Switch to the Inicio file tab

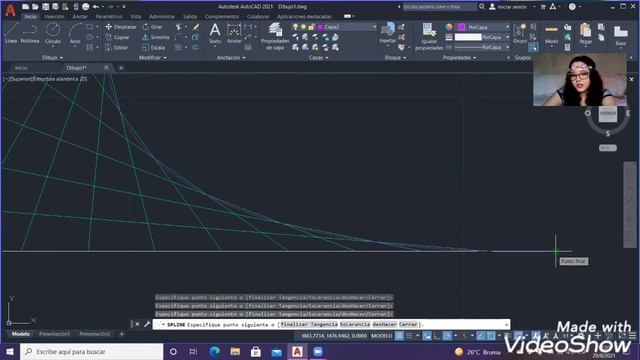coord(21,68)
